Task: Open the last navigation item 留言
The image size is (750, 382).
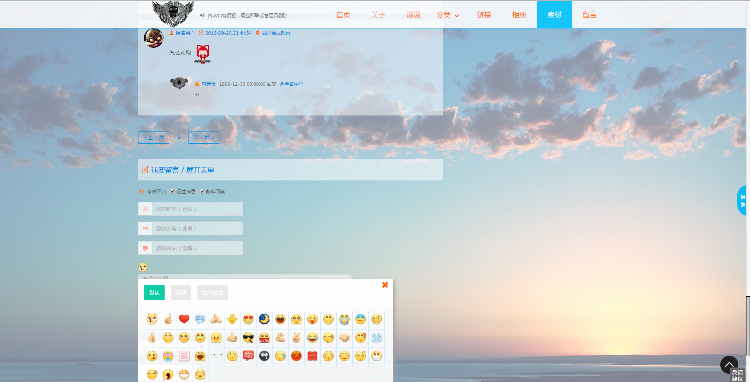Action: tap(589, 15)
